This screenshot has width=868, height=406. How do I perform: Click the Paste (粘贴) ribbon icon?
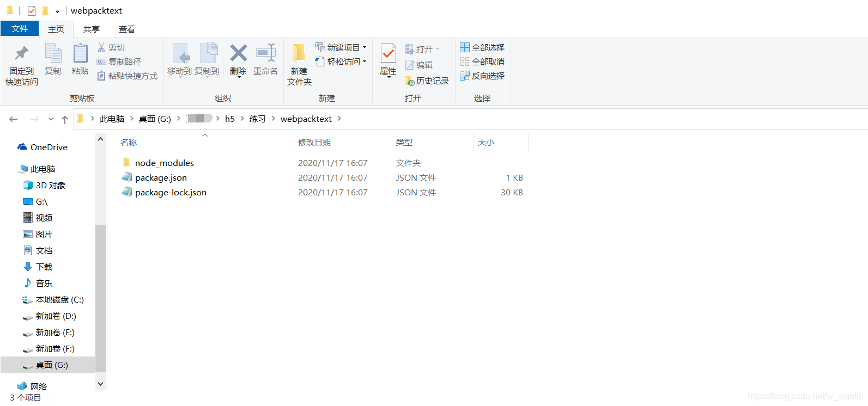tap(80, 53)
